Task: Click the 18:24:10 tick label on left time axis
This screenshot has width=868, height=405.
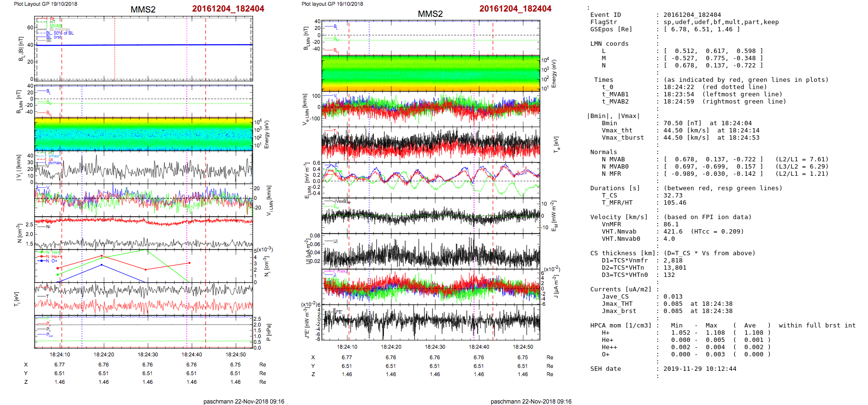Action: coord(60,354)
